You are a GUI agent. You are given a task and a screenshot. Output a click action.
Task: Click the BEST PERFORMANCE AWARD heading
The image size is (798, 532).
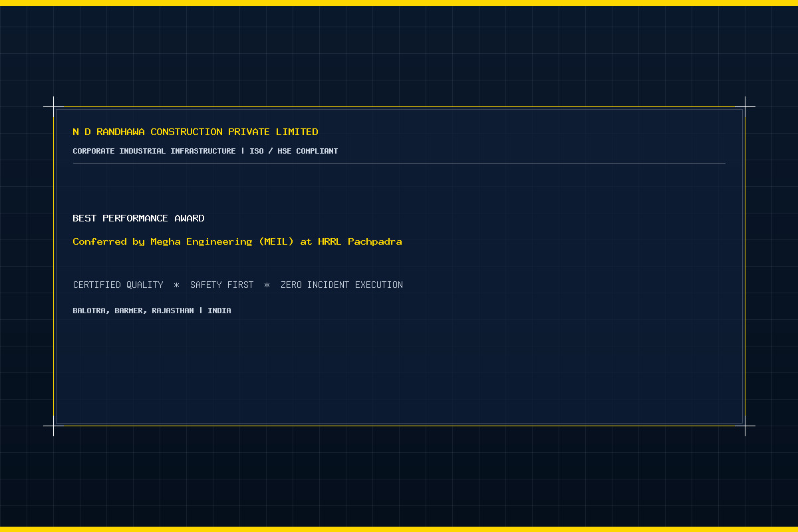pos(138,218)
